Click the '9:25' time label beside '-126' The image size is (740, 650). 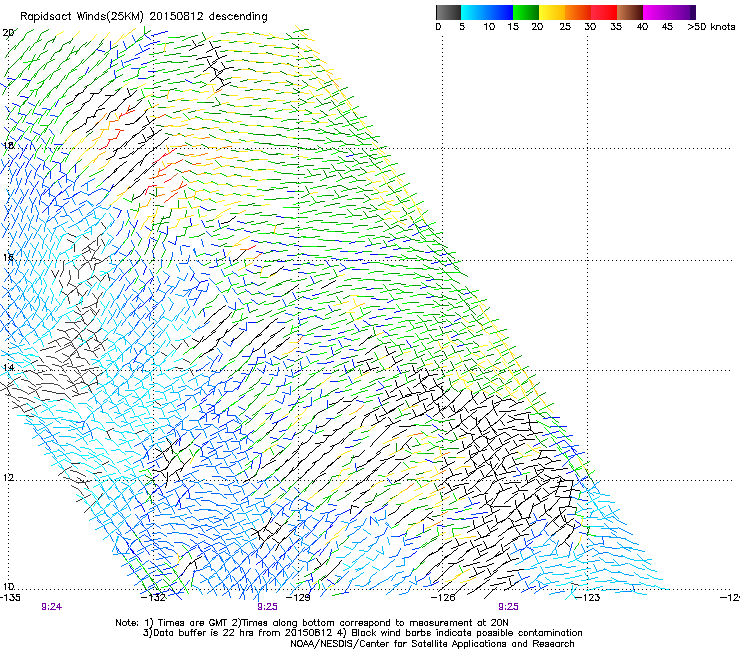point(508,607)
